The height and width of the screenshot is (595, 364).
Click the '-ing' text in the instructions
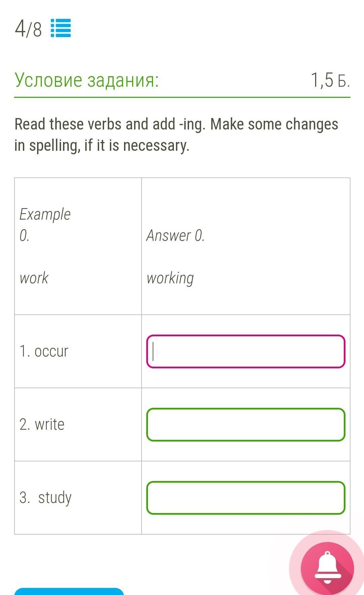(x=191, y=124)
